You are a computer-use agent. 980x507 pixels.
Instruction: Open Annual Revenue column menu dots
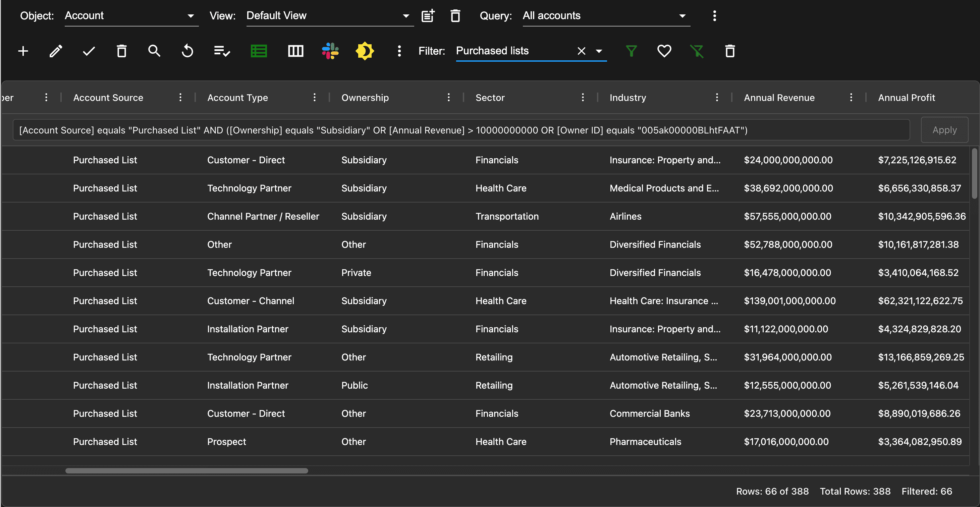coord(851,97)
